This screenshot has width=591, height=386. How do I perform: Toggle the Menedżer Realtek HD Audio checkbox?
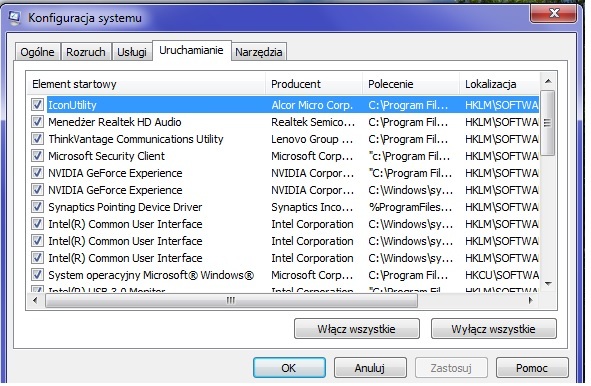(37, 121)
